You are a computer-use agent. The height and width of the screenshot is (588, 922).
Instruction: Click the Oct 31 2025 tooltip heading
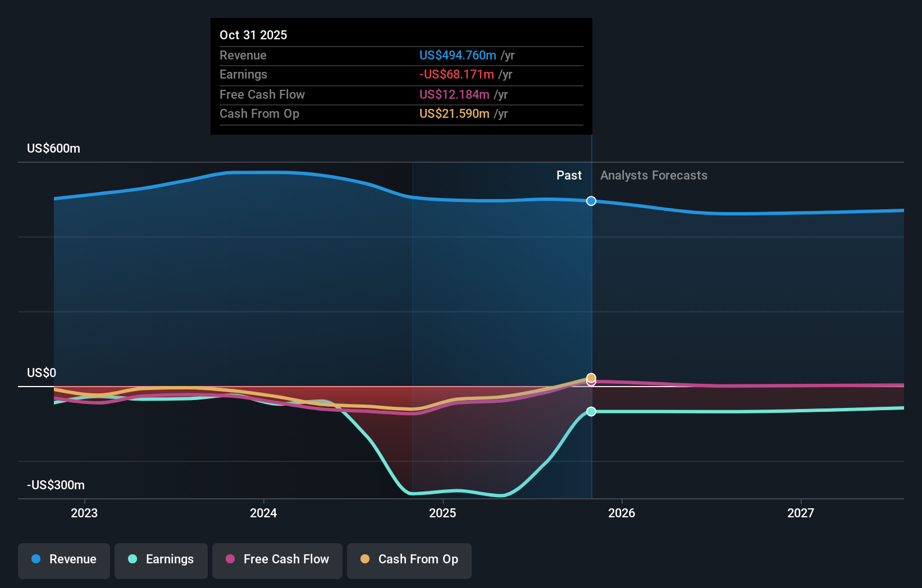tap(253, 35)
